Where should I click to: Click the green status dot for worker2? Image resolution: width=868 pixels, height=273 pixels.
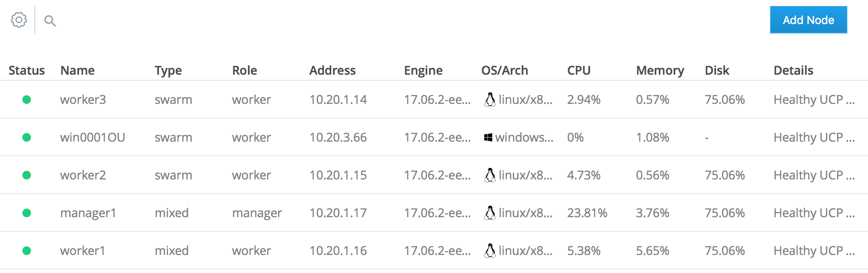click(x=27, y=175)
